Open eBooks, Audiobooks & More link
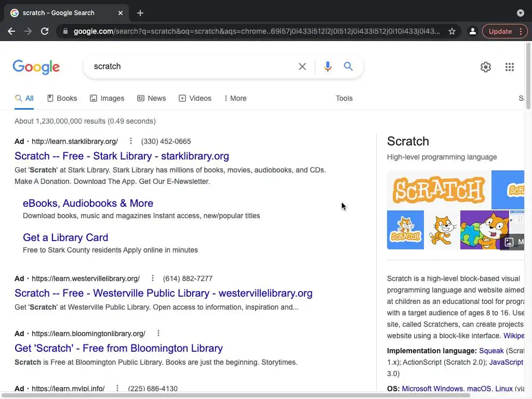This screenshot has height=399, width=532. (x=88, y=203)
